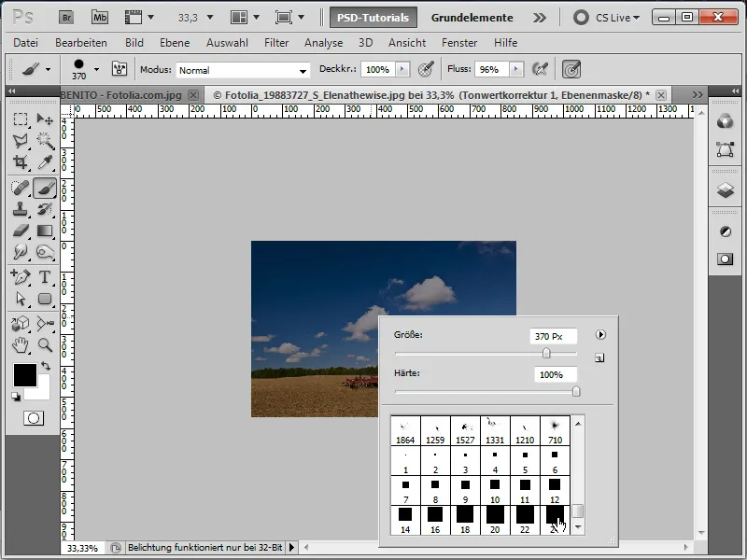Select the Dodge tool

coord(21,252)
